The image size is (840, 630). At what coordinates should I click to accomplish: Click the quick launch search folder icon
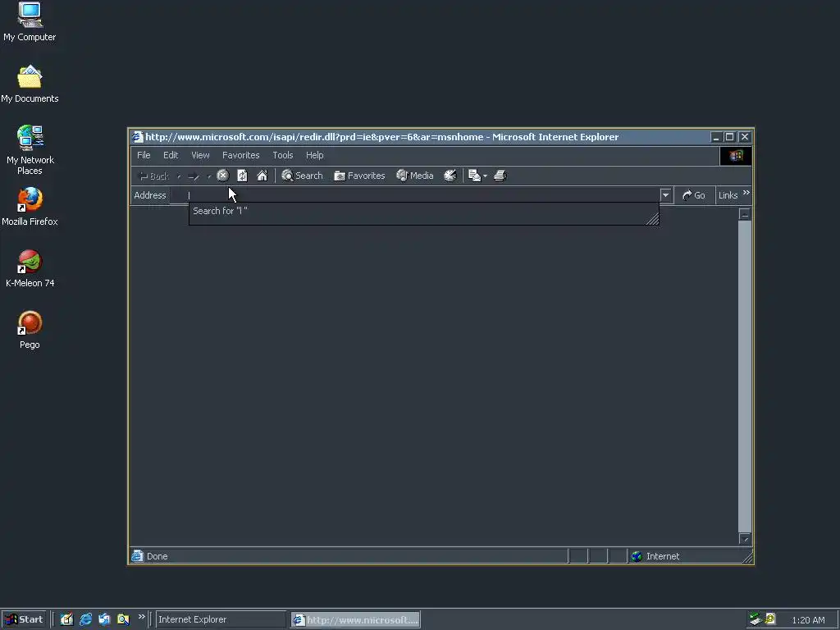[123, 619]
